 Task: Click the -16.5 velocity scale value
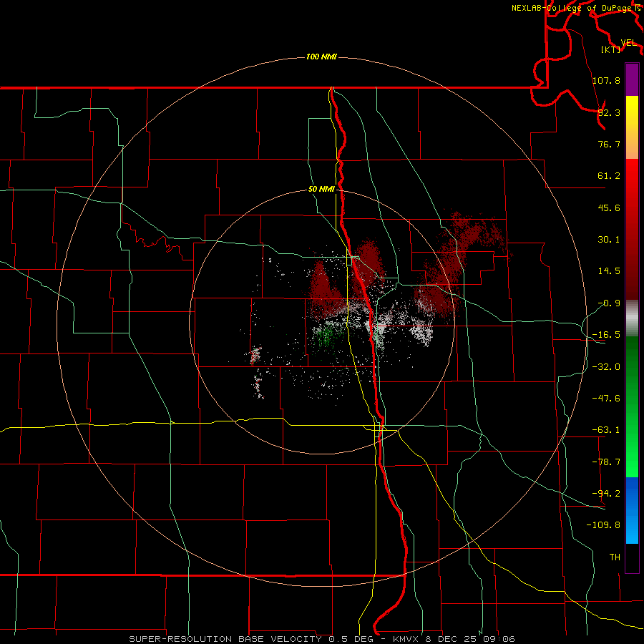tap(606, 334)
